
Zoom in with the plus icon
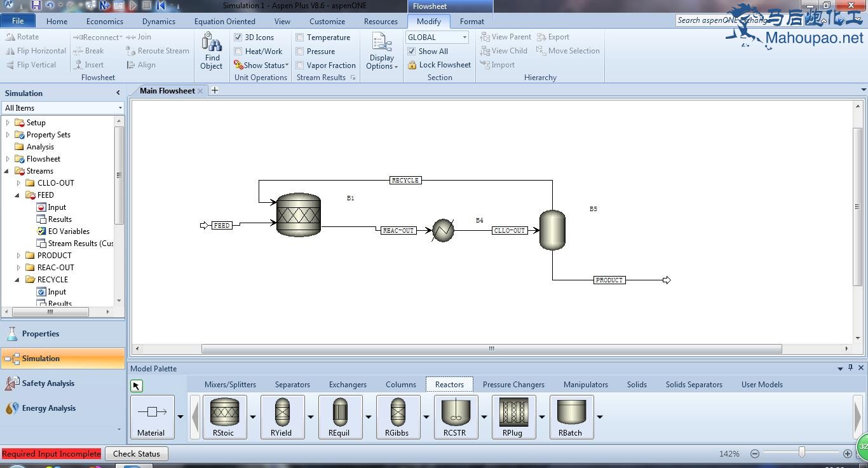[848, 453]
